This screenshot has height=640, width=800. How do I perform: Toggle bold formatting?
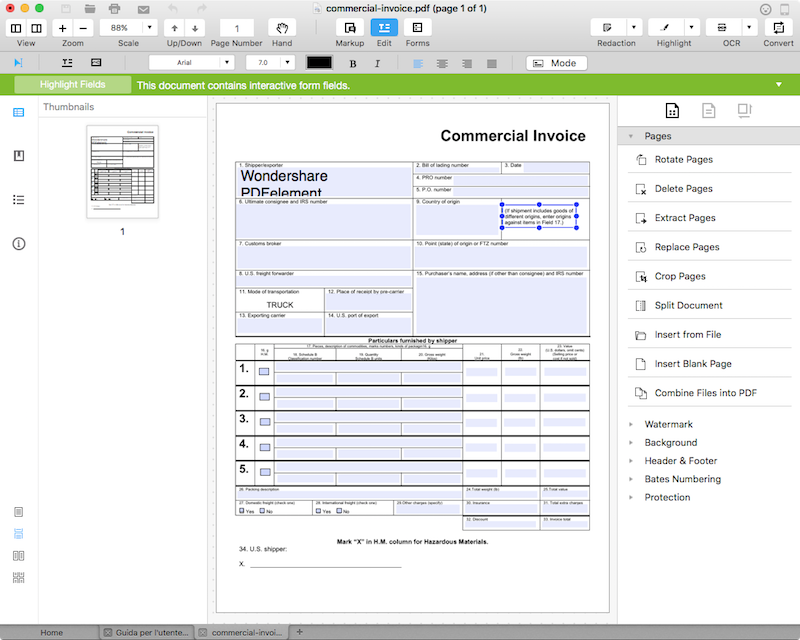tap(352, 62)
